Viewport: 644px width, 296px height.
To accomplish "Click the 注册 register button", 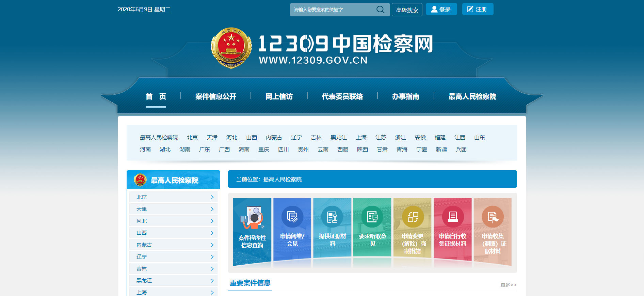I will pyautogui.click(x=478, y=9).
